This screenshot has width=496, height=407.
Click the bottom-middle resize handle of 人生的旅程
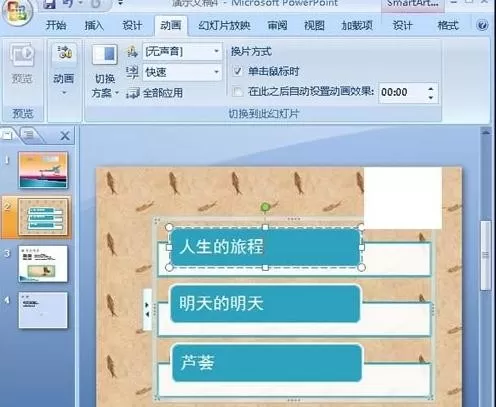[265, 267]
